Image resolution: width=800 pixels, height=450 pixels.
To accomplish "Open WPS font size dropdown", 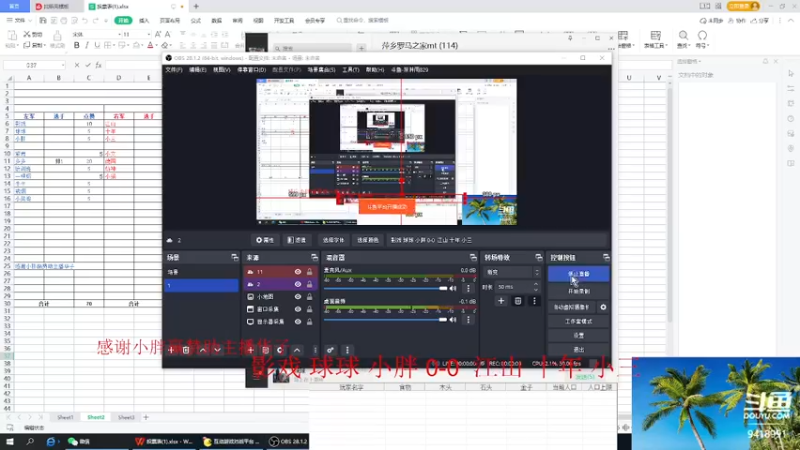I will tap(148, 34).
